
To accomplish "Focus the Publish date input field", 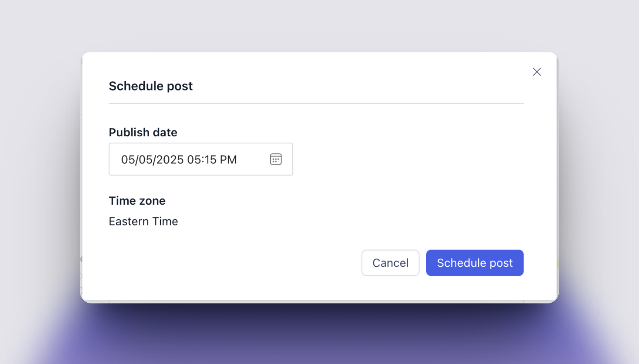I will pos(201,159).
